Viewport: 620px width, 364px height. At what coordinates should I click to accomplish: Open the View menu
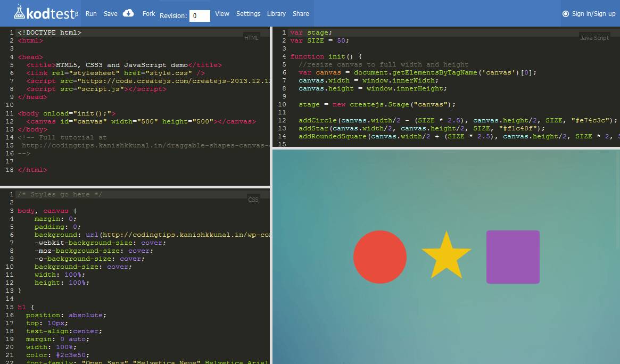[x=222, y=13]
